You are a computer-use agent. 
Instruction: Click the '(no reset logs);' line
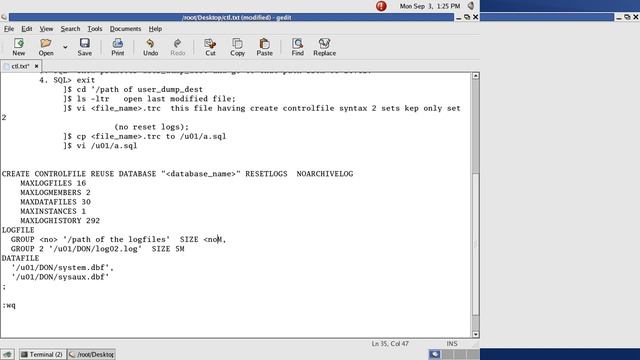pyautogui.click(x=152, y=127)
